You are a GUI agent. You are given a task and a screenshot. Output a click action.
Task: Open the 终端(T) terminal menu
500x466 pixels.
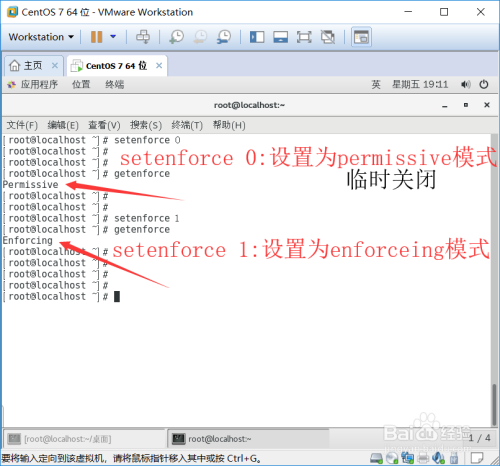tap(187, 125)
